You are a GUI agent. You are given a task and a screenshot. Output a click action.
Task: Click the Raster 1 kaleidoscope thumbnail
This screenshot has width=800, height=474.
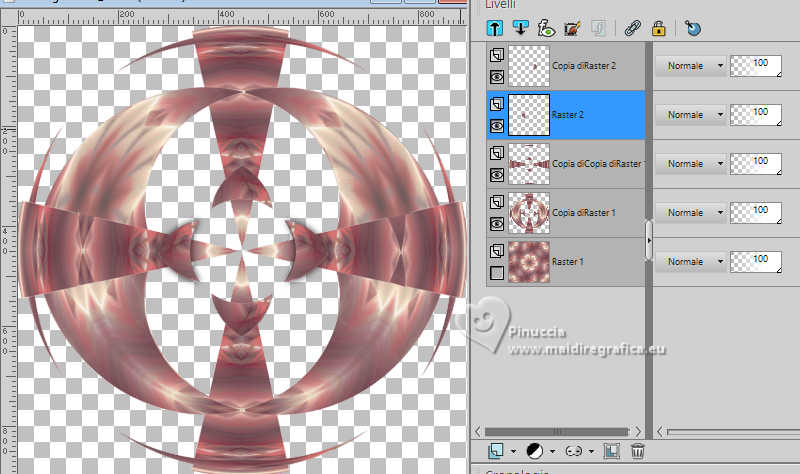(529, 262)
